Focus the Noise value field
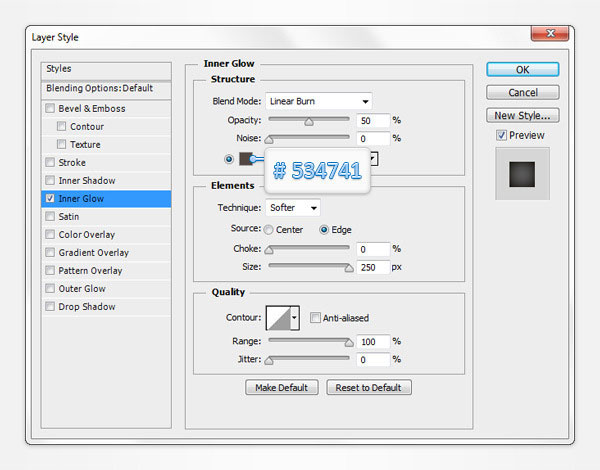Screen dimensions: 600x470 pos(373,139)
